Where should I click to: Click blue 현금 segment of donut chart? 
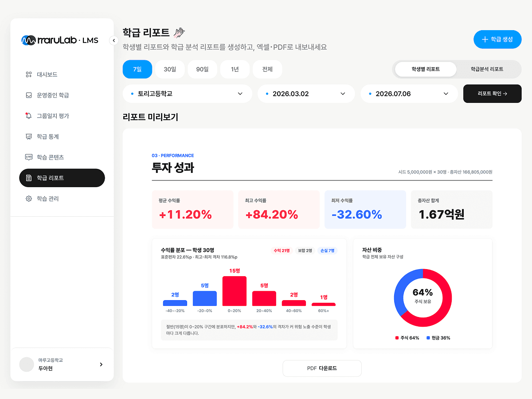[401, 290]
